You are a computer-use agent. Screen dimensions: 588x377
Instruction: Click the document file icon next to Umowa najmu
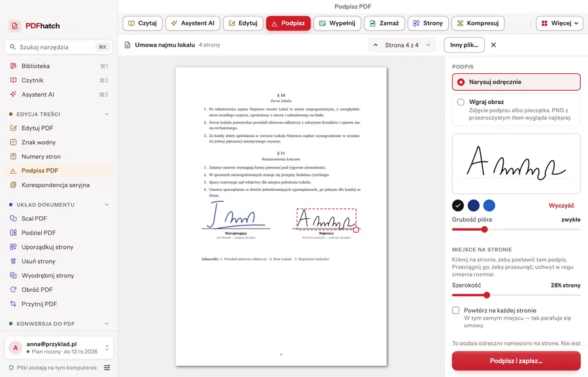click(x=127, y=45)
